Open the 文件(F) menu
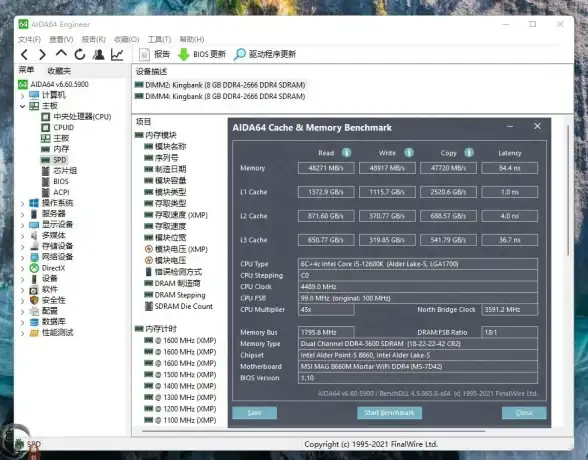 pos(29,39)
